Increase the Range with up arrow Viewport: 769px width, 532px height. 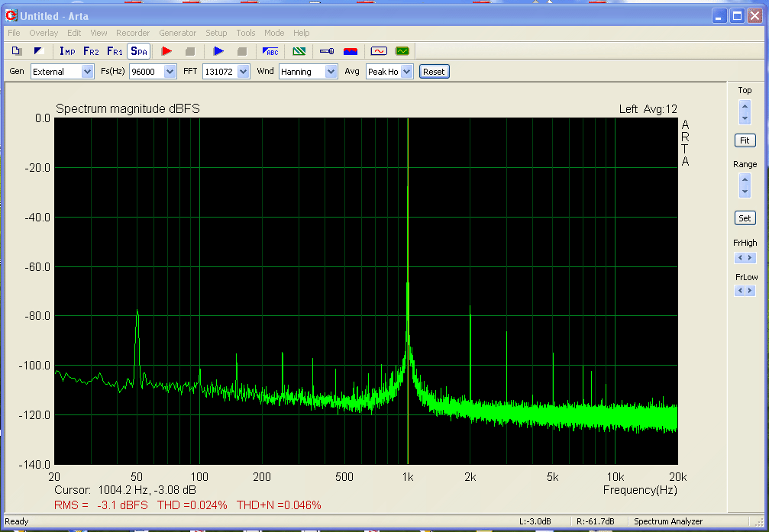click(x=745, y=180)
